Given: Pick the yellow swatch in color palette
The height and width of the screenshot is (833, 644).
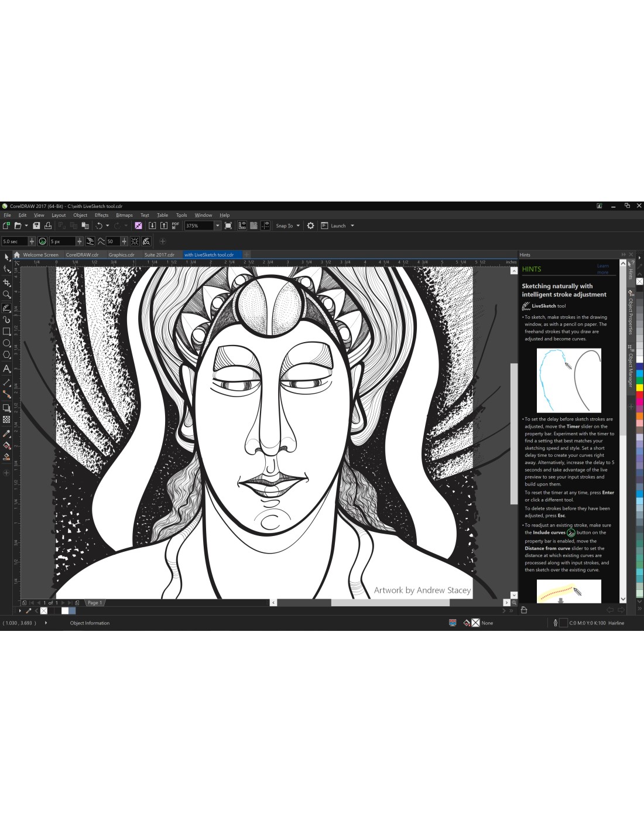Looking at the screenshot, I should pos(639,387).
